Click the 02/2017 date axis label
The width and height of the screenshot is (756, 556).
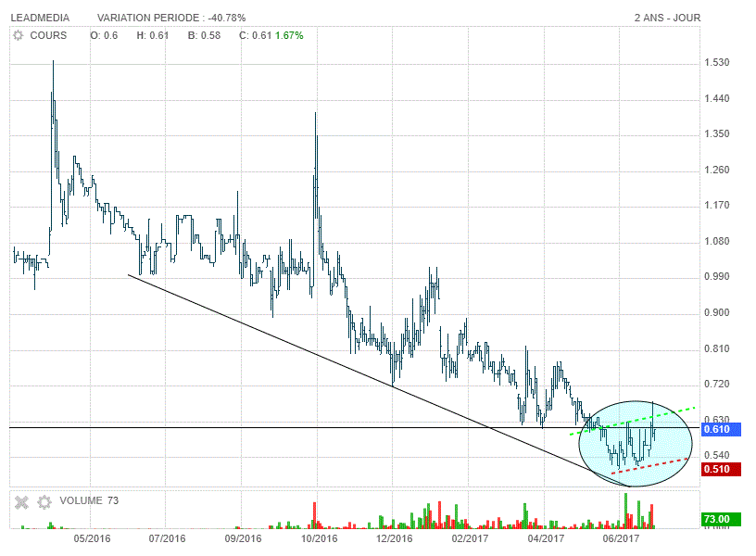pyautogui.click(x=470, y=538)
